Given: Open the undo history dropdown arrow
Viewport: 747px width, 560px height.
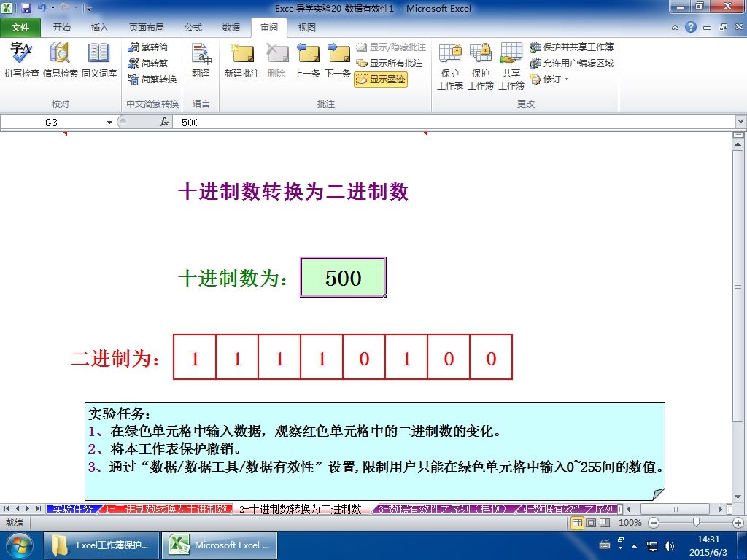Looking at the screenshot, I should click(x=53, y=8).
